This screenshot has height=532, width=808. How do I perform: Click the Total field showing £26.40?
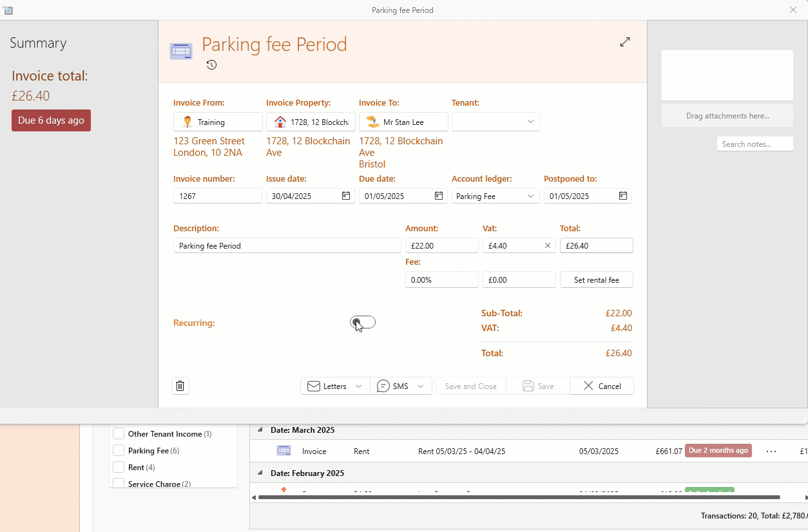(597, 245)
